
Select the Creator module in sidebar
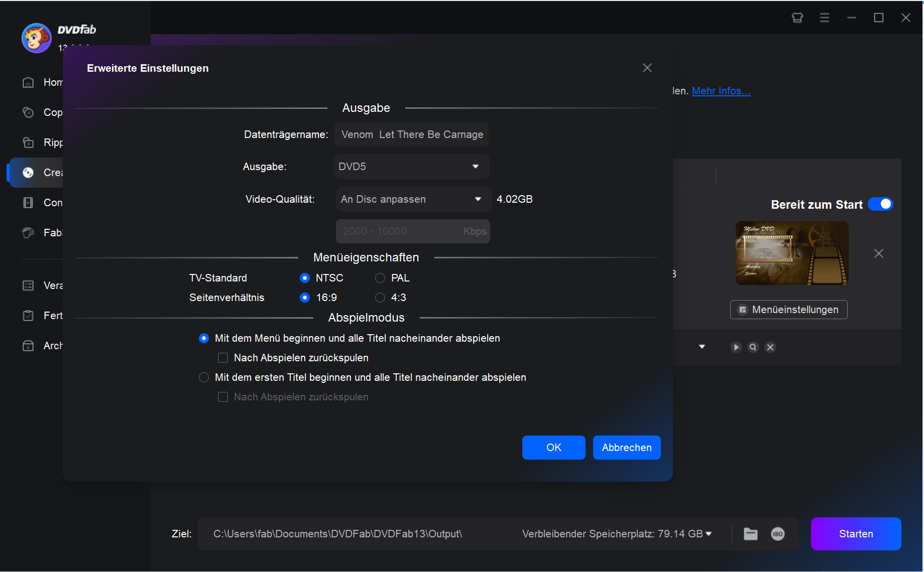point(36,173)
